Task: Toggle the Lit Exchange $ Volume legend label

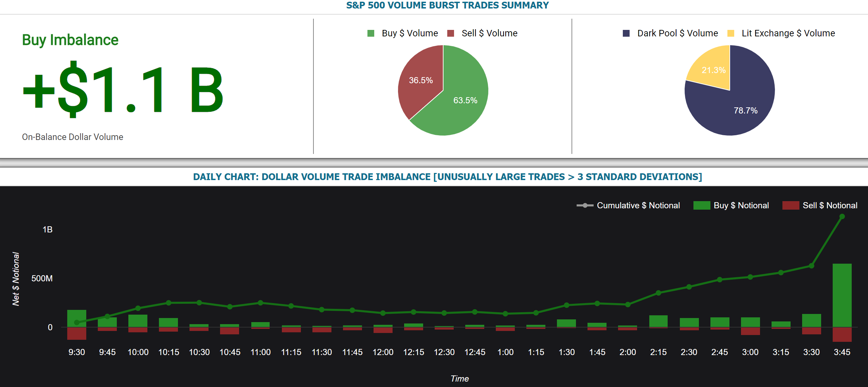Action: 788,33
